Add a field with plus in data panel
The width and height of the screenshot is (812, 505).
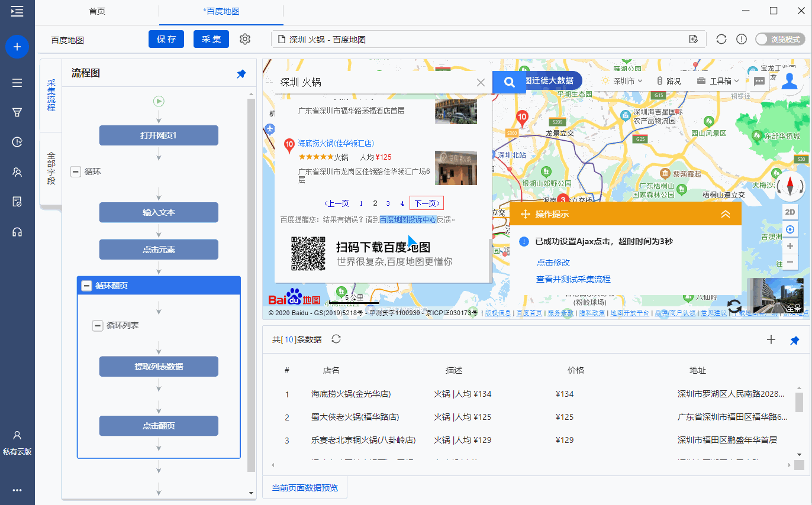coord(771,339)
